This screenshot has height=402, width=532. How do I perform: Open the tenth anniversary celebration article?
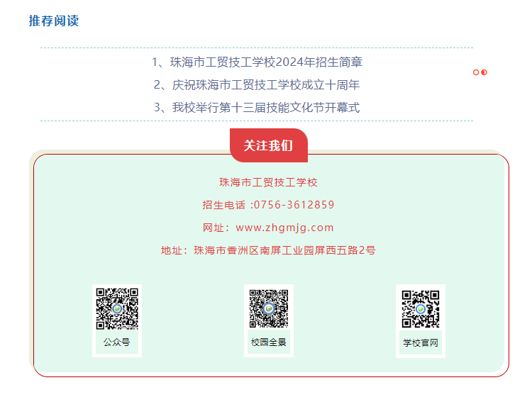click(257, 85)
